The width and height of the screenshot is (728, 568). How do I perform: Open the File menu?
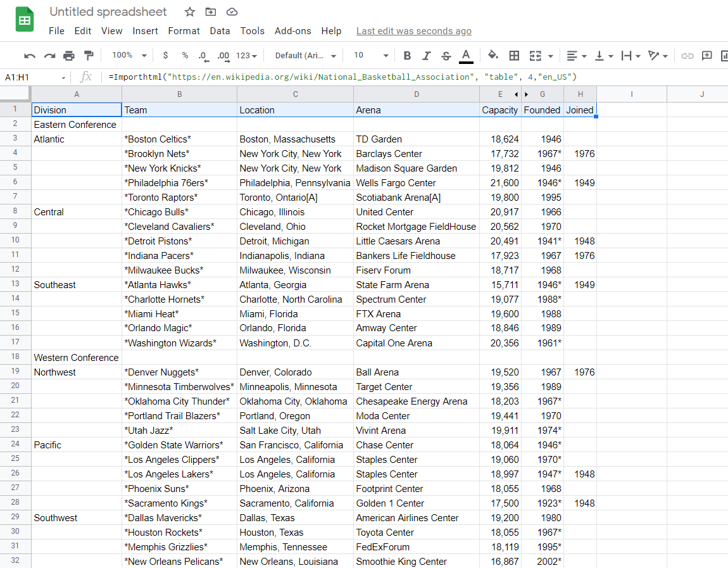pos(56,30)
